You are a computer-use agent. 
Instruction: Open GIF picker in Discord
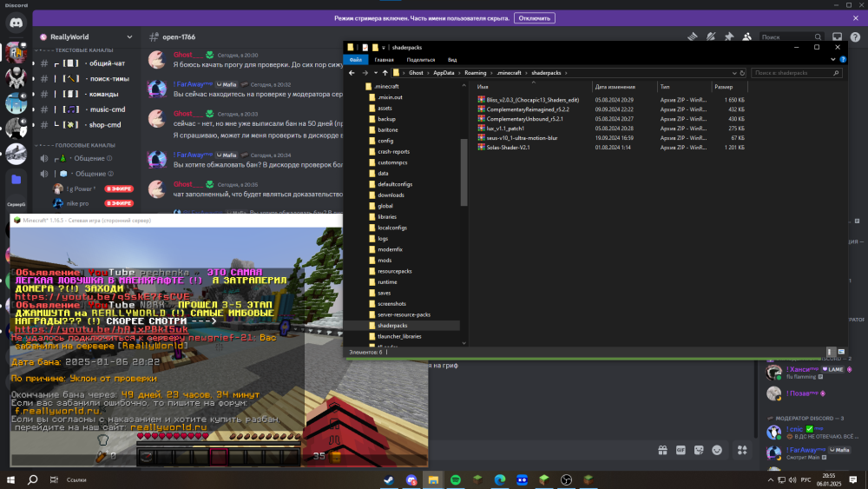[x=681, y=450]
